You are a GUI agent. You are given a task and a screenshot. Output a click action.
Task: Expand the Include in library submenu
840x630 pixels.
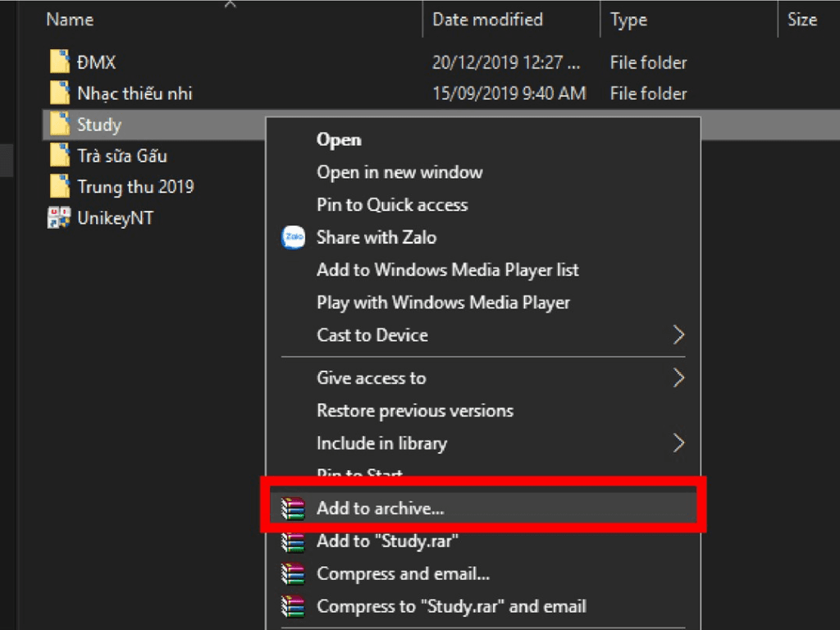coord(678,443)
